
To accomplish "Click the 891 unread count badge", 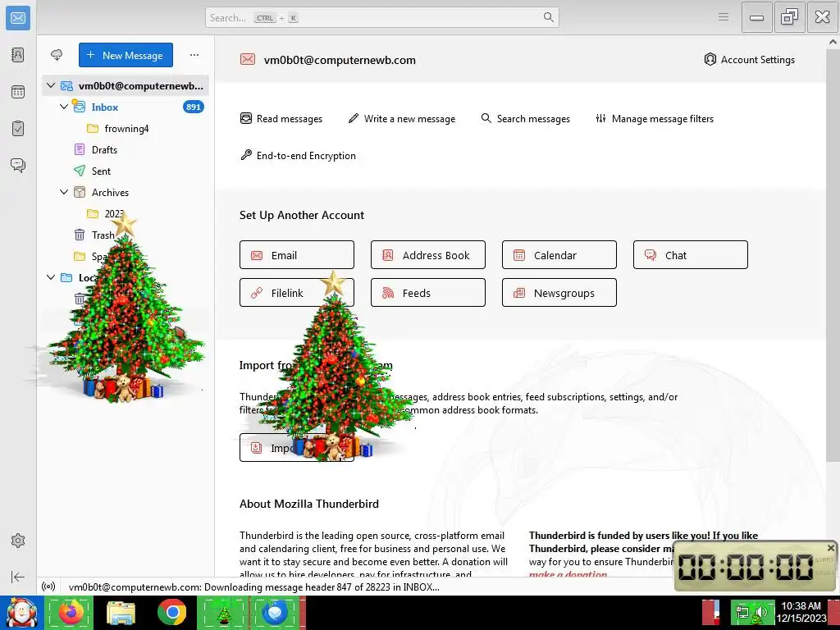I will pos(194,107).
